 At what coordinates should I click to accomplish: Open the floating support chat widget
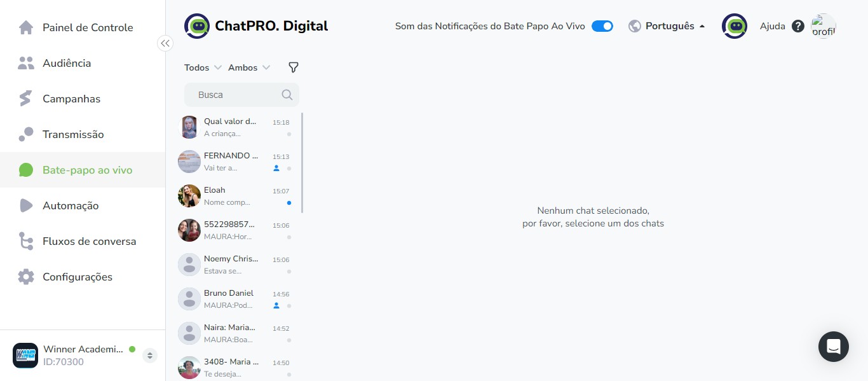834,347
